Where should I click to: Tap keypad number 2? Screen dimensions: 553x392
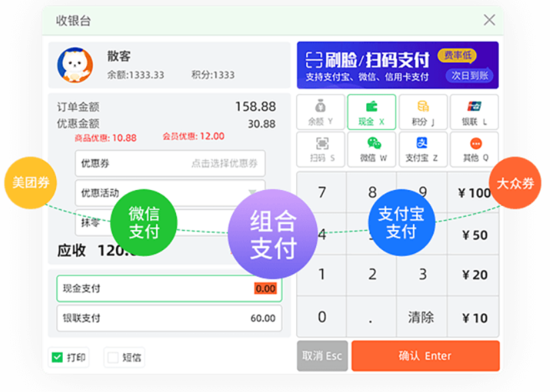coord(372,275)
